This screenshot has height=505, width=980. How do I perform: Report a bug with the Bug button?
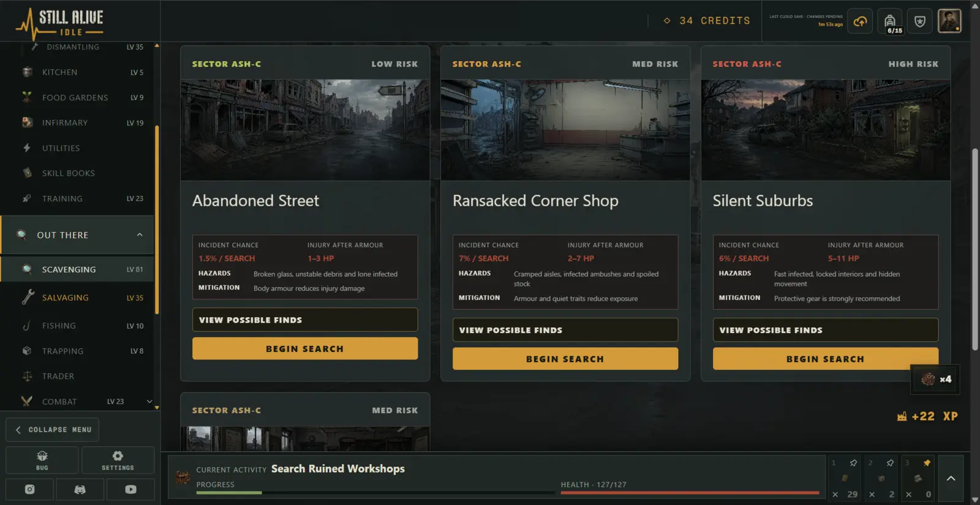(42, 460)
